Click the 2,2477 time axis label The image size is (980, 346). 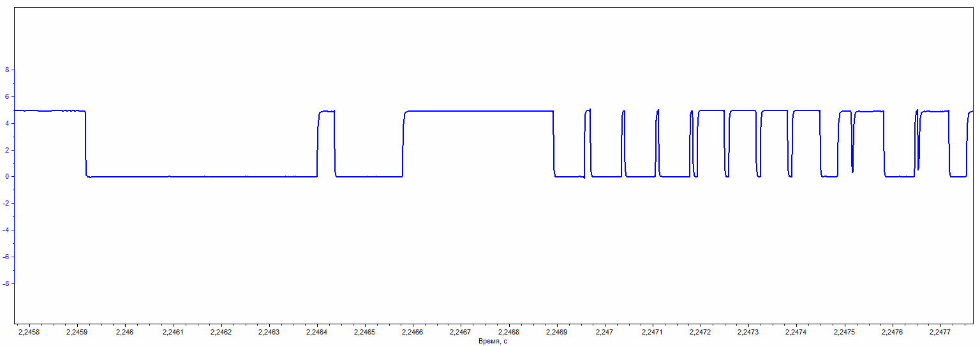pos(940,333)
